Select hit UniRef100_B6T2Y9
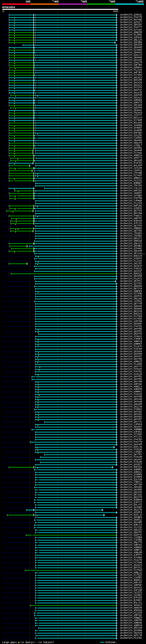The image size is (146, 644). (131, 289)
